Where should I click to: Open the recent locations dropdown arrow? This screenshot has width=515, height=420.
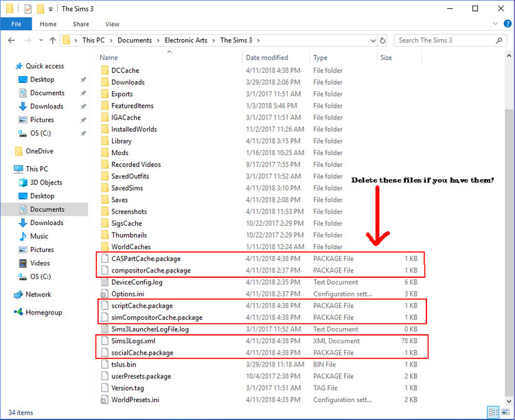[x=41, y=40]
